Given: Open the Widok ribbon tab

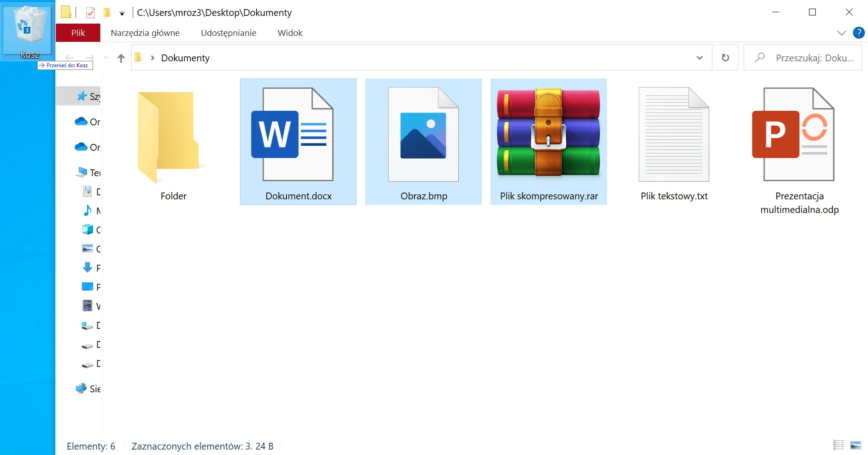Looking at the screenshot, I should click(x=290, y=33).
